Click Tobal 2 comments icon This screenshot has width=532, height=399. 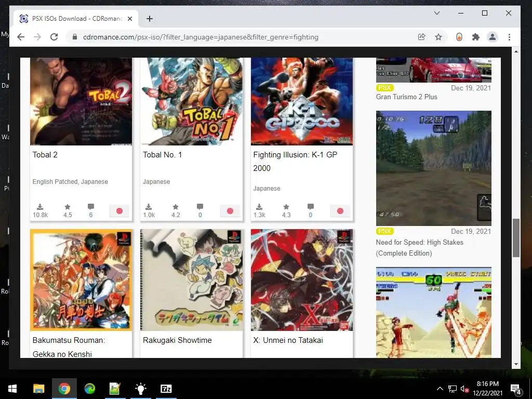[x=90, y=207]
